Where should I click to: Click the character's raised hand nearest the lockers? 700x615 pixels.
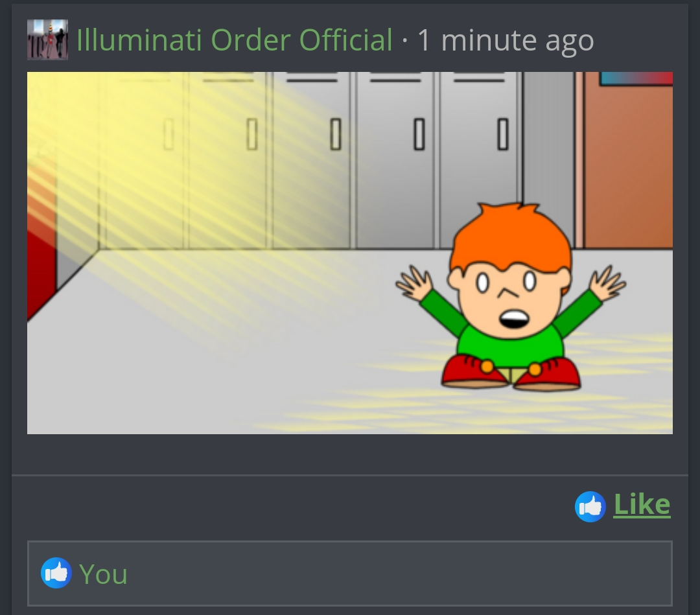[x=414, y=284]
